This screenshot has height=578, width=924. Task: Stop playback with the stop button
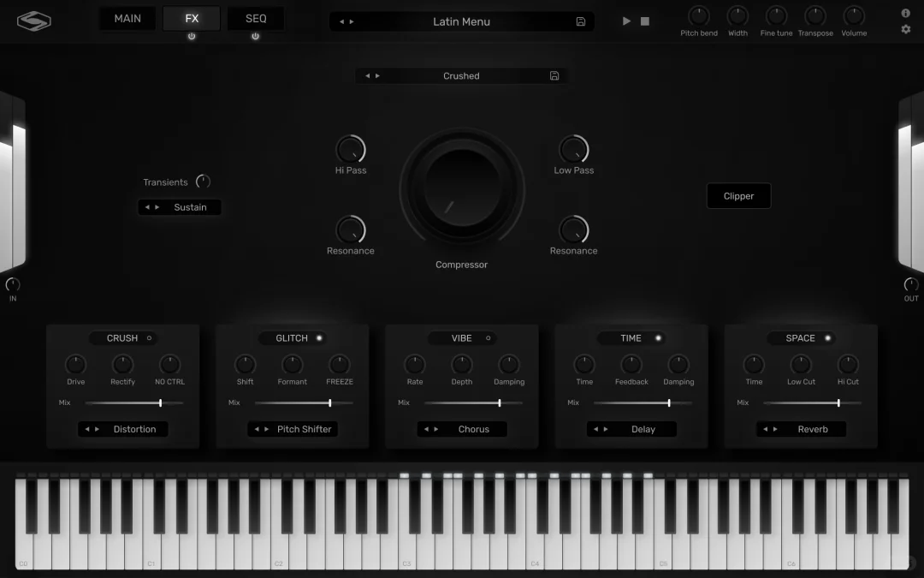[645, 21]
